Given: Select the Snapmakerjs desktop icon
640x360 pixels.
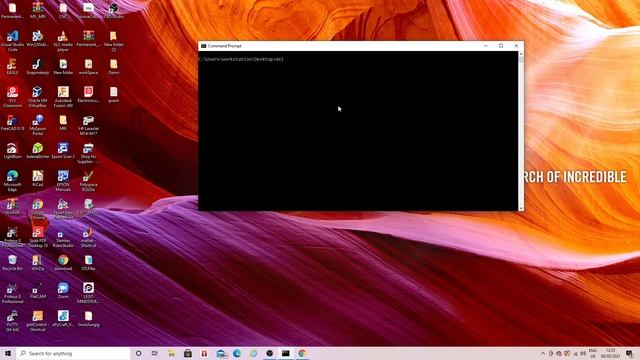Looking at the screenshot, I should click(x=38, y=67).
